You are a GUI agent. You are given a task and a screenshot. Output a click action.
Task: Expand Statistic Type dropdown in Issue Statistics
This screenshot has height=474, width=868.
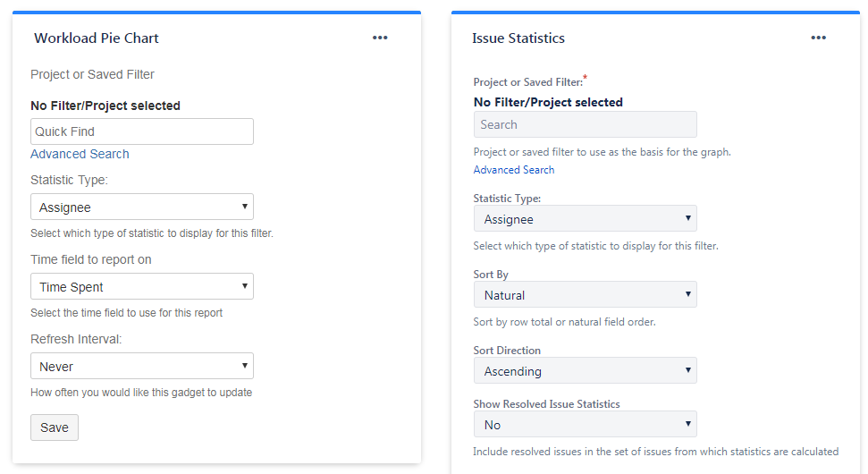point(585,219)
